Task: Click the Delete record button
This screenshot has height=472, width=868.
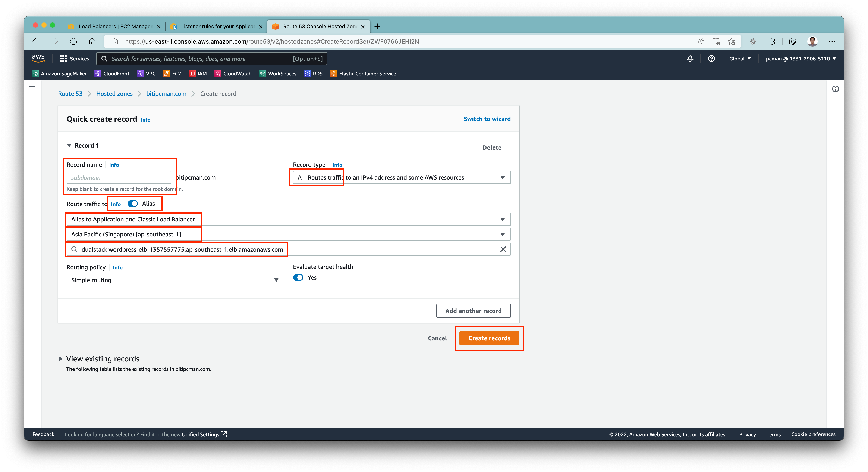Action: click(x=492, y=148)
